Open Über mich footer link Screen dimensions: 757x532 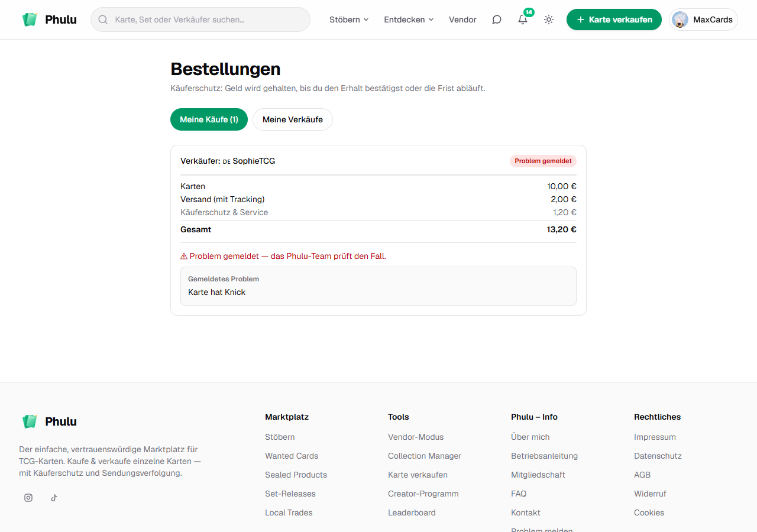tap(530, 437)
